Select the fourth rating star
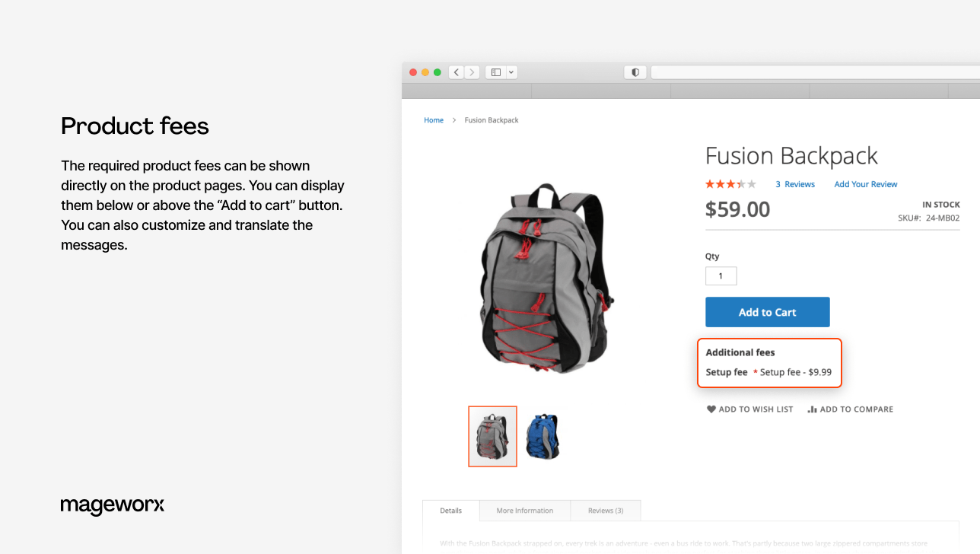Viewport: 980px width, 554px height. coord(742,183)
